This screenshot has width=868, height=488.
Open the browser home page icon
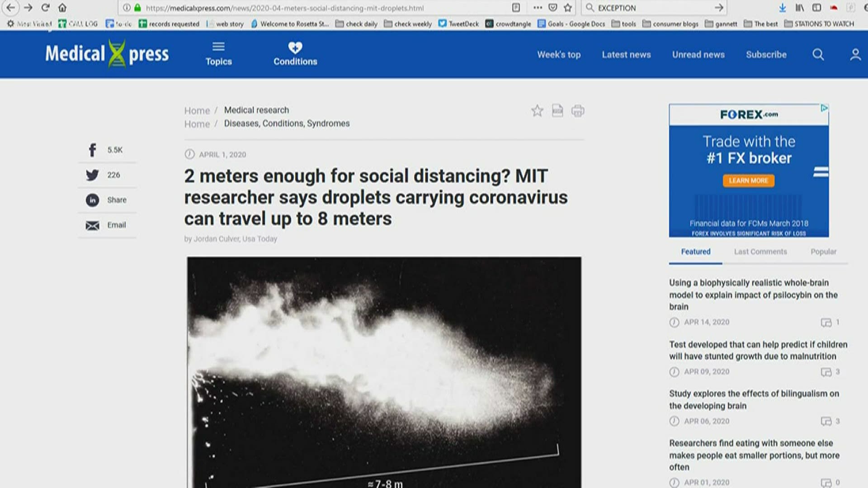[62, 8]
